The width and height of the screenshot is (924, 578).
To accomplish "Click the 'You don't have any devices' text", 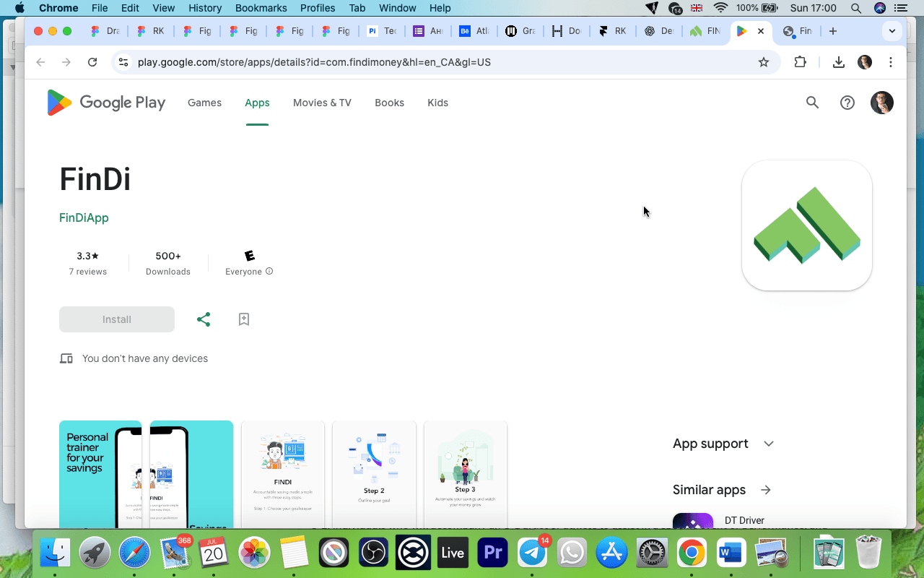I will coord(145,358).
